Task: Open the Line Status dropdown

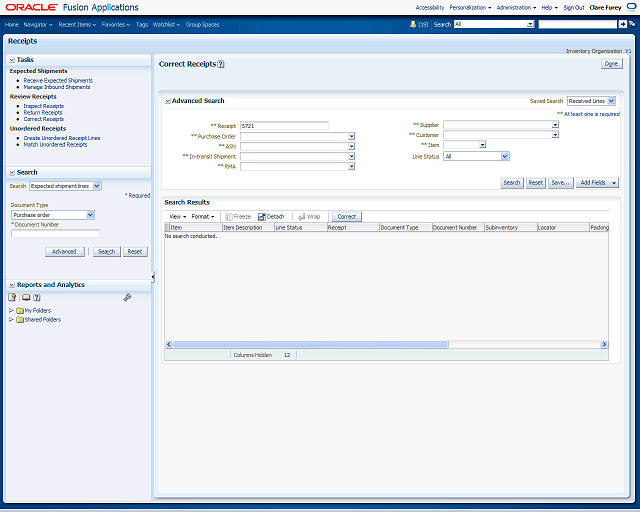Action: click(x=505, y=156)
